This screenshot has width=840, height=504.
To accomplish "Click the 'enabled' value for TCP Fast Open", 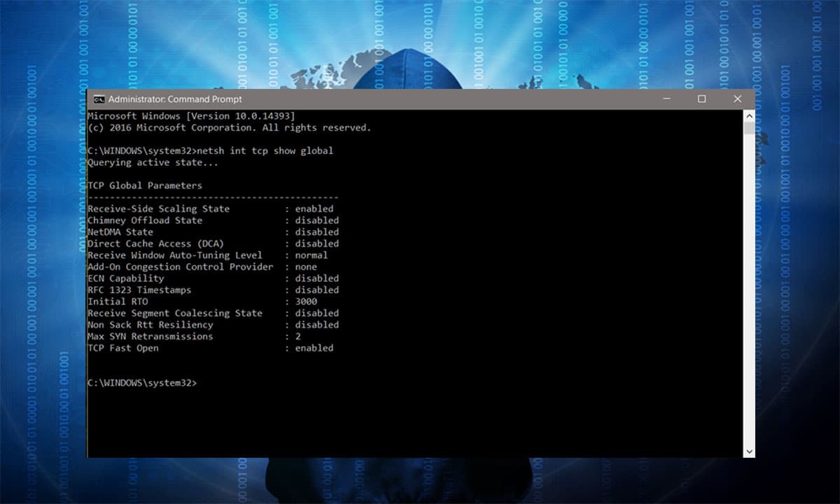I will (314, 348).
